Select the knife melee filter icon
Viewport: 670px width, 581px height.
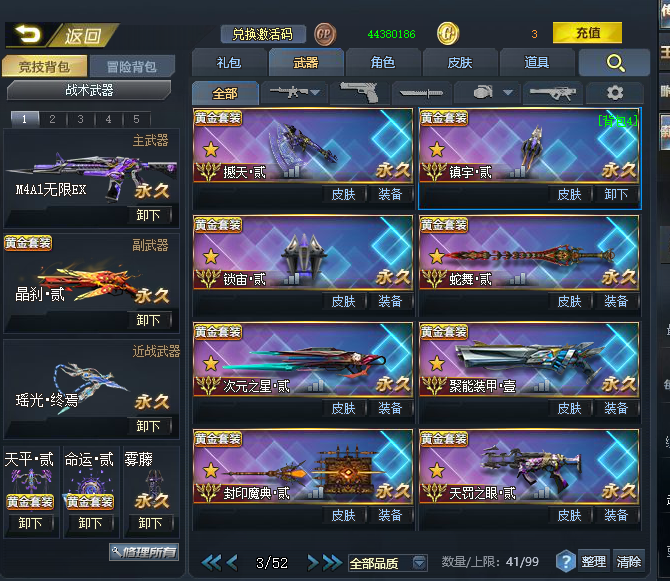coord(421,93)
